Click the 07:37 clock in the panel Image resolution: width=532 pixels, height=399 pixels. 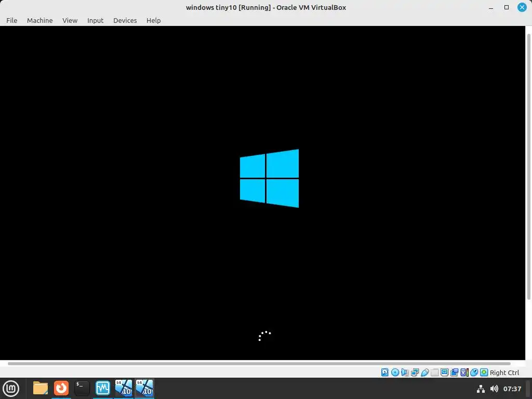tap(512, 389)
